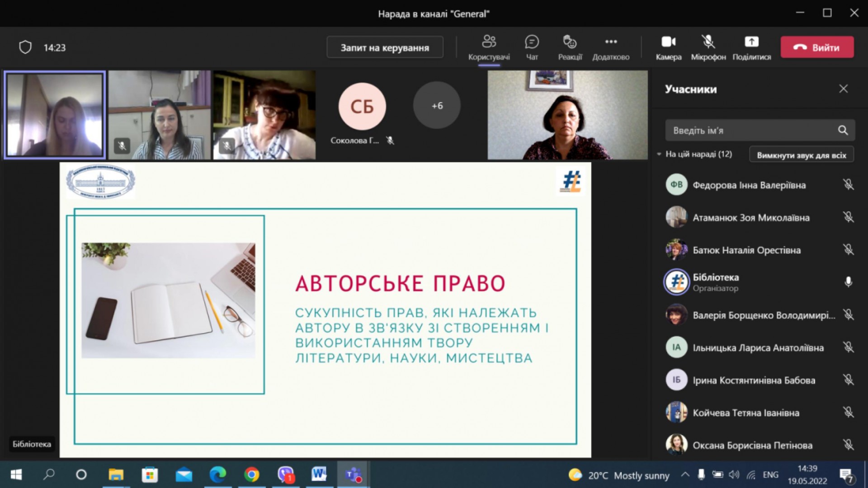This screenshot has height=488, width=868.
Task: Click the +6 more participants circle
Action: coord(437,106)
